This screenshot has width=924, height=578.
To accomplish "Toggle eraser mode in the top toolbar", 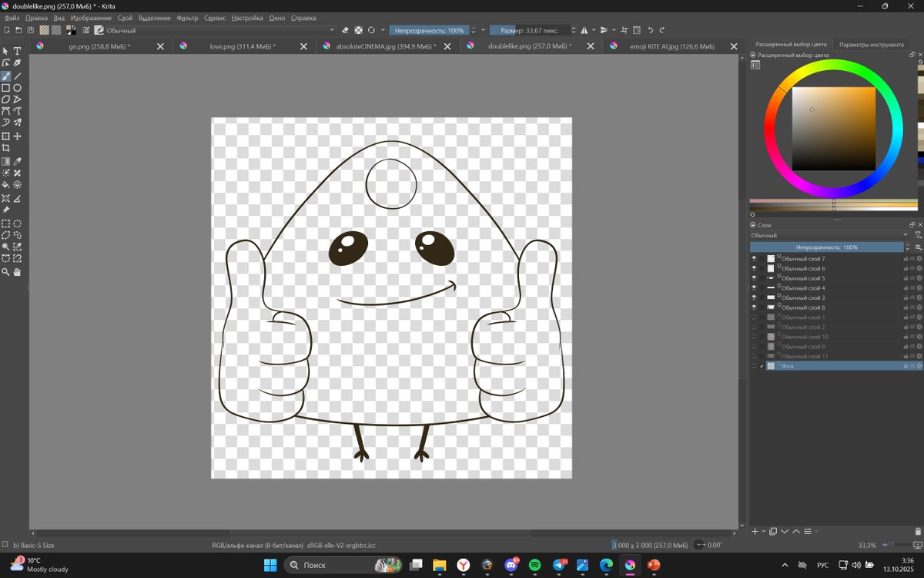I will pyautogui.click(x=346, y=30).
